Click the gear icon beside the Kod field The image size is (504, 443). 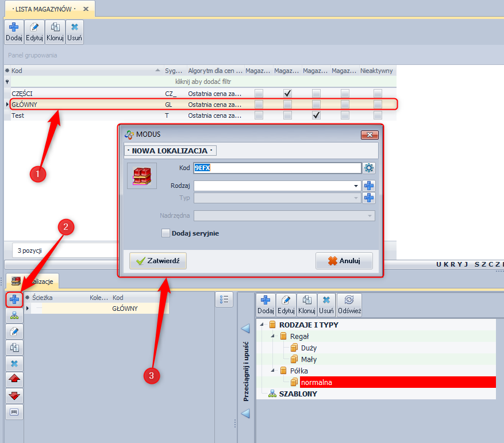(x=369, y=168)
